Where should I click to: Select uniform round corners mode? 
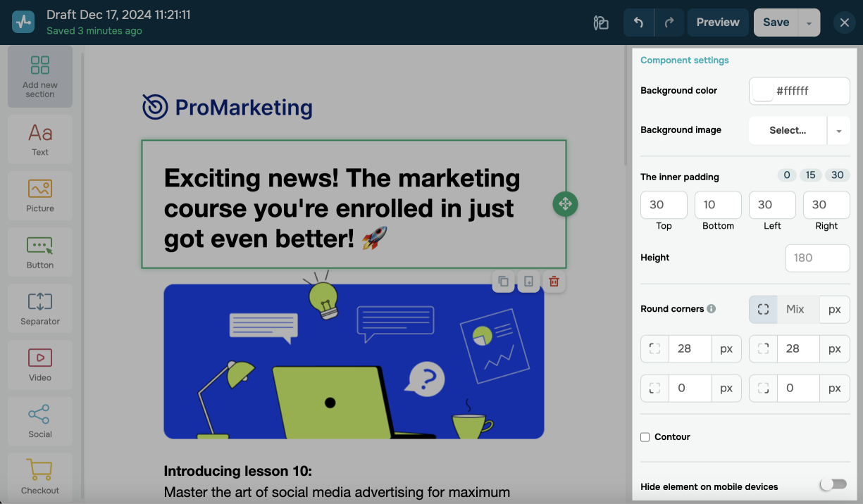point(763,309)
